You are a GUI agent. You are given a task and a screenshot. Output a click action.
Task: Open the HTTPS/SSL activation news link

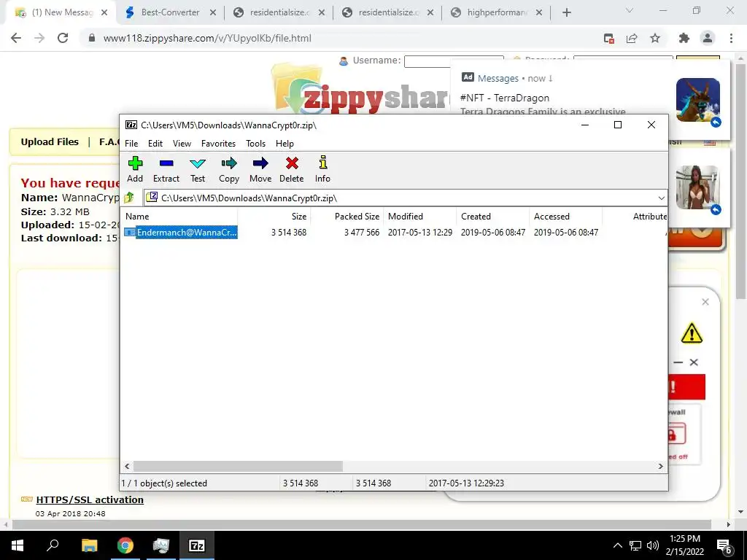(90, 499)
